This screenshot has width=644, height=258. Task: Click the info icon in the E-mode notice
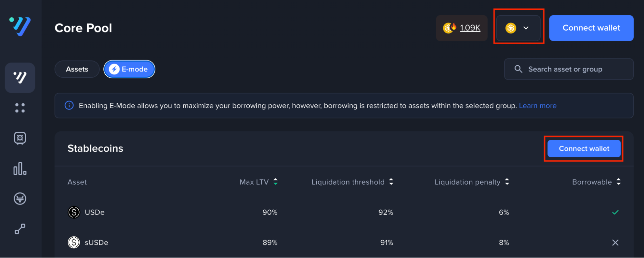(69, 106)
